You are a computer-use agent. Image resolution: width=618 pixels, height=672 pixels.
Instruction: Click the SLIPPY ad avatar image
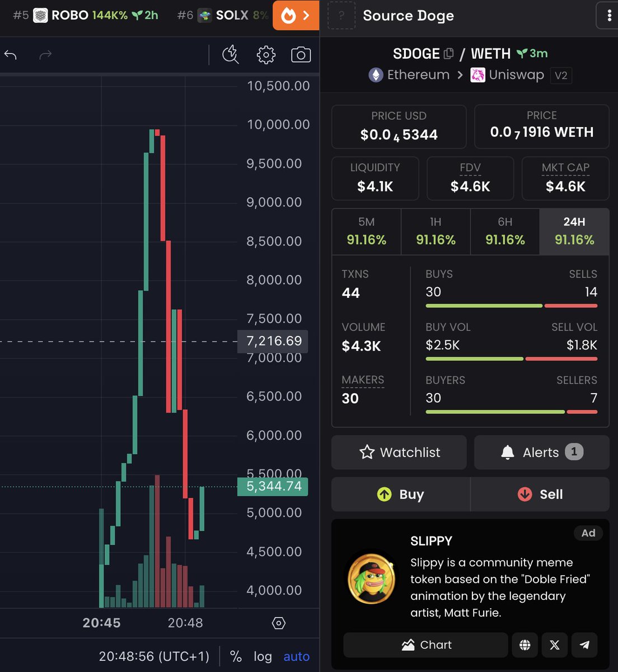(x=371, y=579)
